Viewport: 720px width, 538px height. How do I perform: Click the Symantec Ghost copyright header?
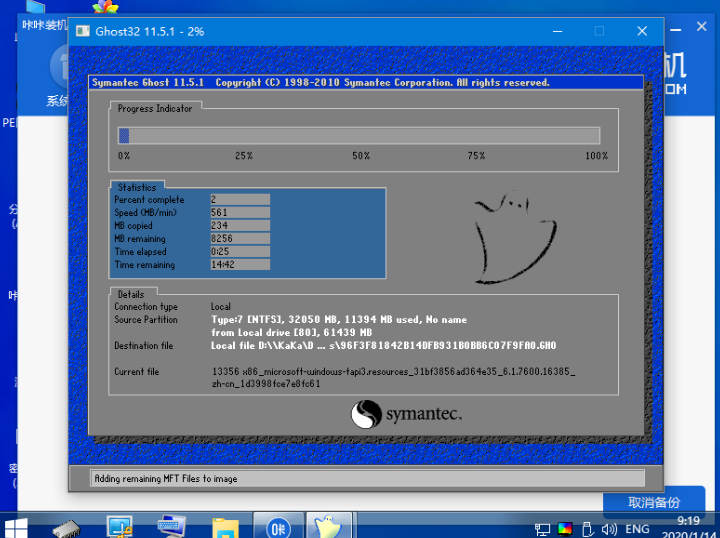[x=321, y=83]
